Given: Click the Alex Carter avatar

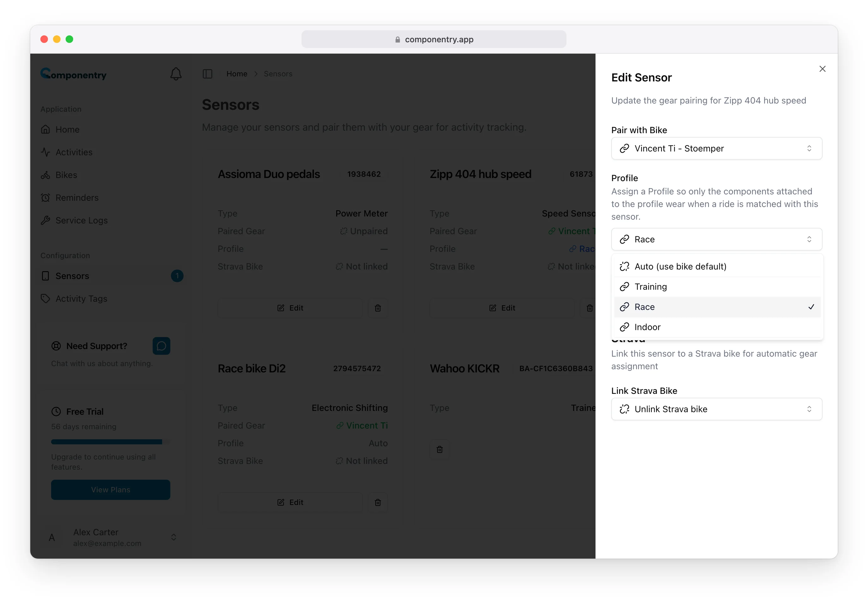Looking at the screenshot, I should tap(52, 537).
